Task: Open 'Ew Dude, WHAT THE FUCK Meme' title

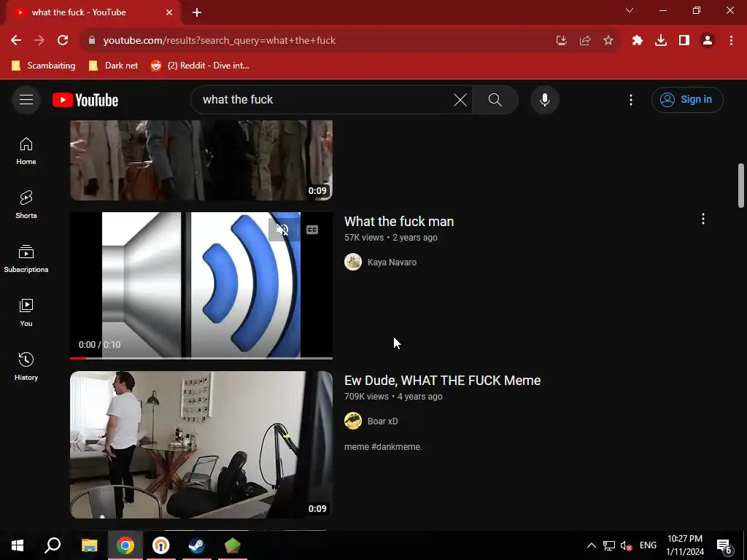Action: point(442,381)
